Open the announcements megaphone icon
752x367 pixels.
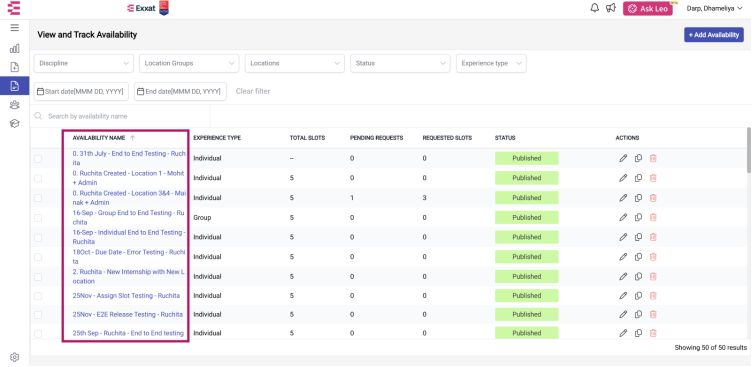[611, 8]
